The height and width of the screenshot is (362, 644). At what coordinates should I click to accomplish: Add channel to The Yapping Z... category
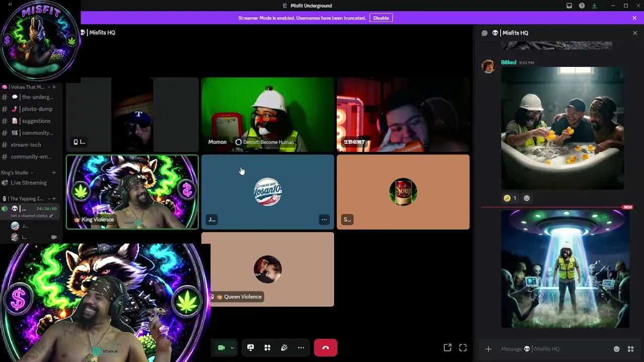point(54,199)
